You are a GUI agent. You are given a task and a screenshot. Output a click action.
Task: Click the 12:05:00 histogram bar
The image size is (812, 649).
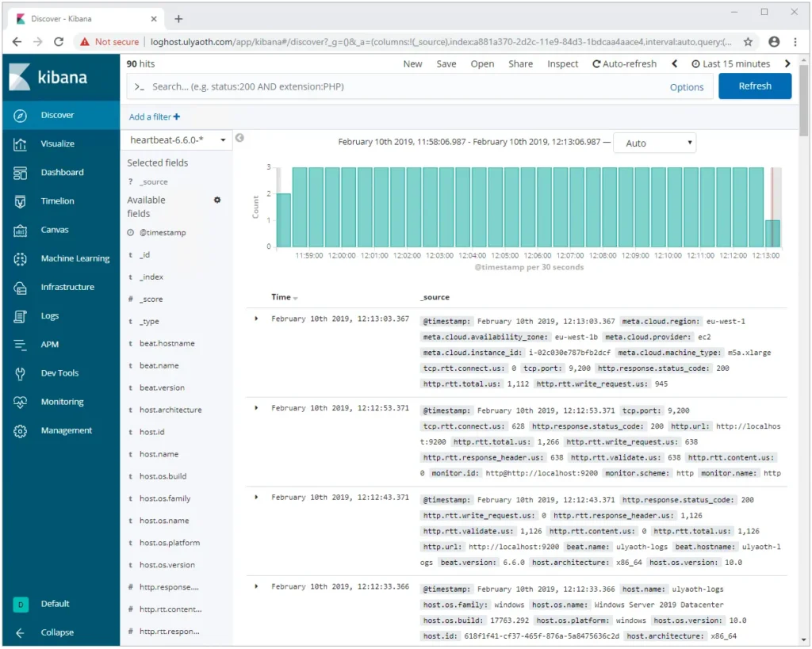[x=512, y=207]
